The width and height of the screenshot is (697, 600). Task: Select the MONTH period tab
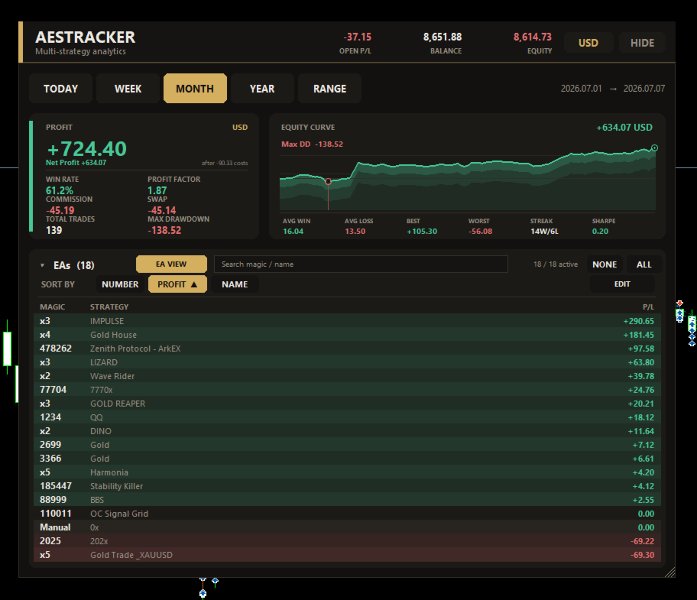tap(195, 88)
